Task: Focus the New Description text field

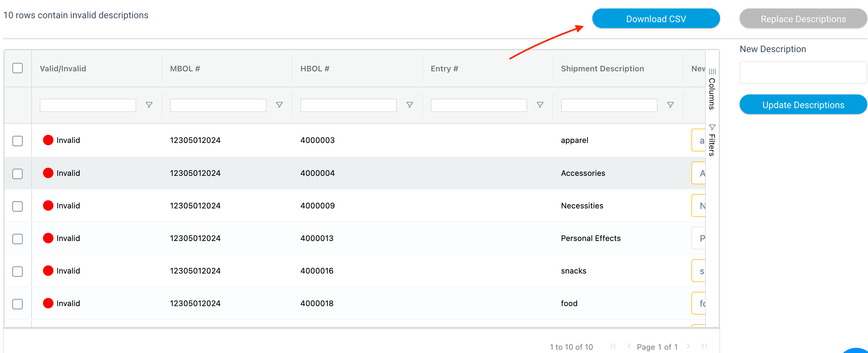Action: coord(803,72)
